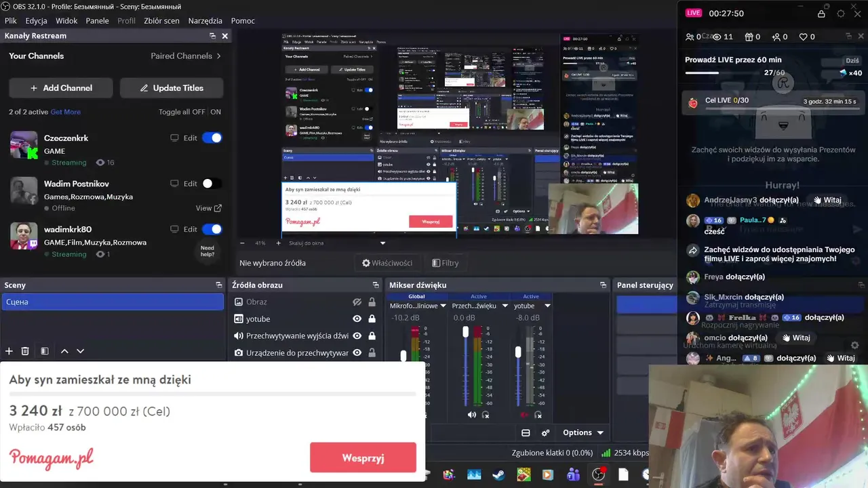Open Microsoft Teams from the taskbar
Image resolution: width=868 pixels, height=488 pixels.
pos(573,475)
